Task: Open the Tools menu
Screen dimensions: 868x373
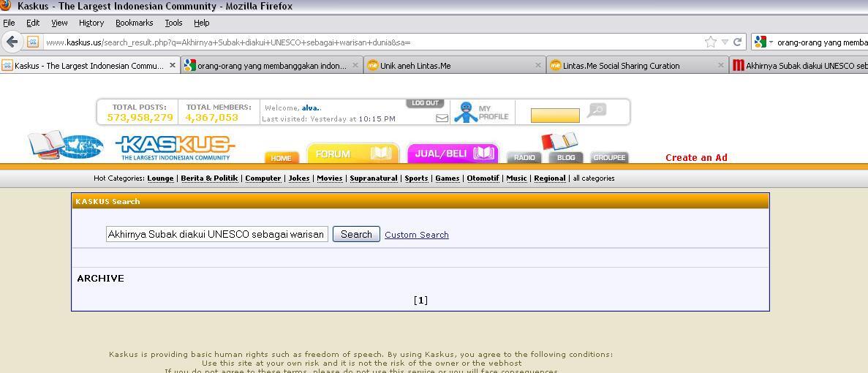Action: point(173,23)
